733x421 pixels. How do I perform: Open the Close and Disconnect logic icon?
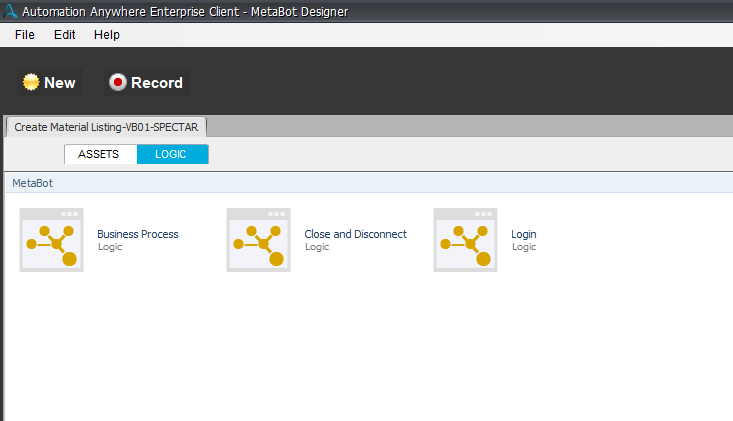coord(259,240)
